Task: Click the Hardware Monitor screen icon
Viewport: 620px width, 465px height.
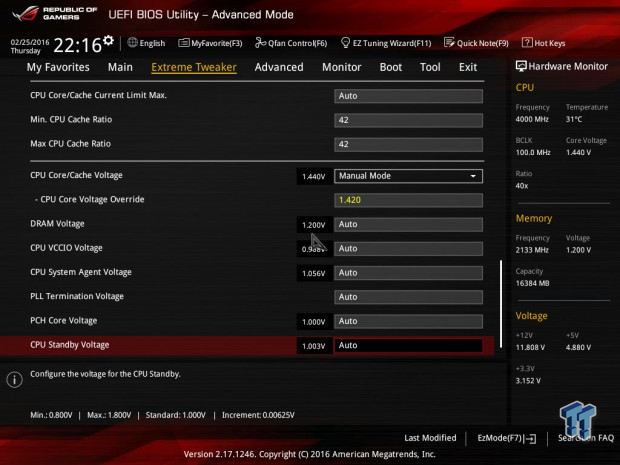Action: 521,66
